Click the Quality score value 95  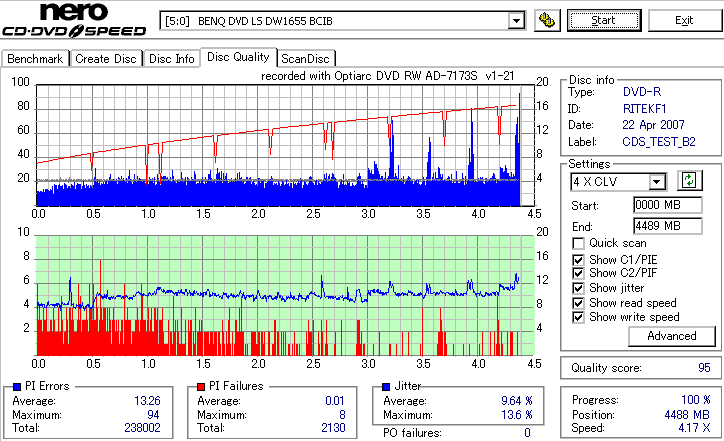point(704,368)
